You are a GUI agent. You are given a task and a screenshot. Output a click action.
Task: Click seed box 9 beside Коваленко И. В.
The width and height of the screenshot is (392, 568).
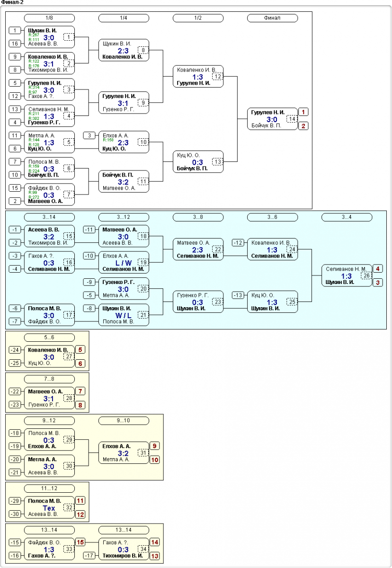[x=15, y=57]
